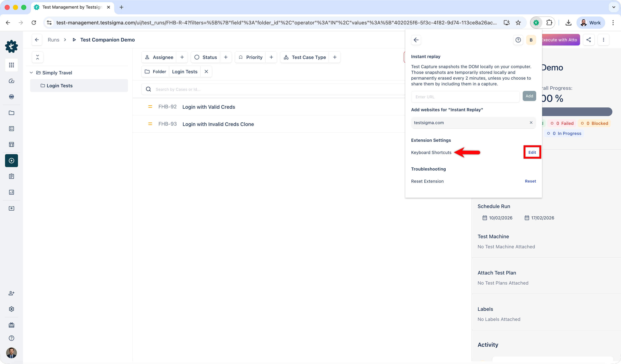Click the settings gear in sidebar
Viewport: 621px width, 364px height.
point(11,309)
